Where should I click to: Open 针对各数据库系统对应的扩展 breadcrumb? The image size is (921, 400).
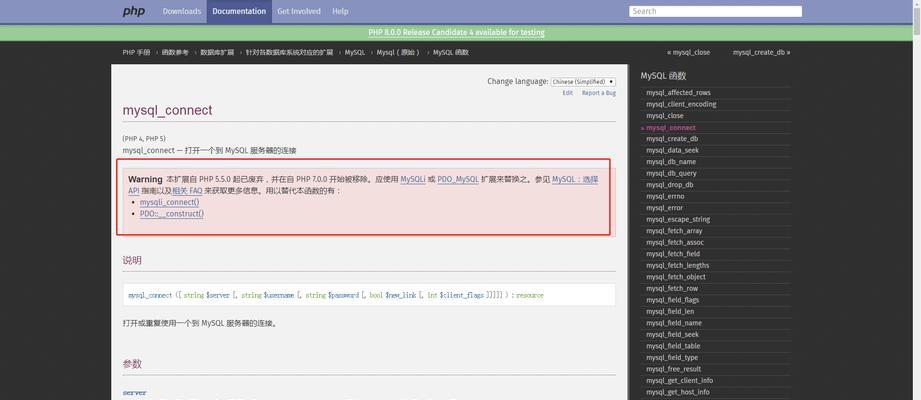coord(289,52)
